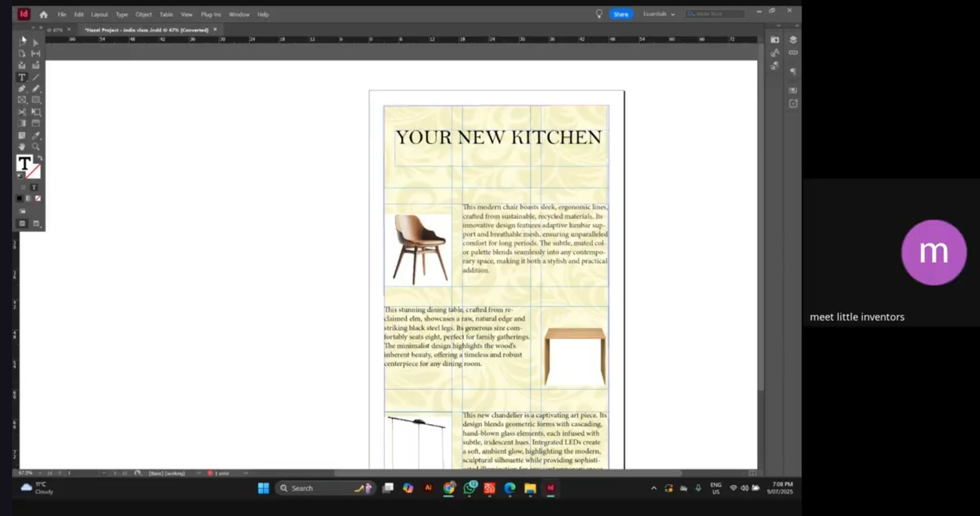The height and width of the screenshot is (516, 980).
Task: Open the Links panel icon
Action: 793,53
